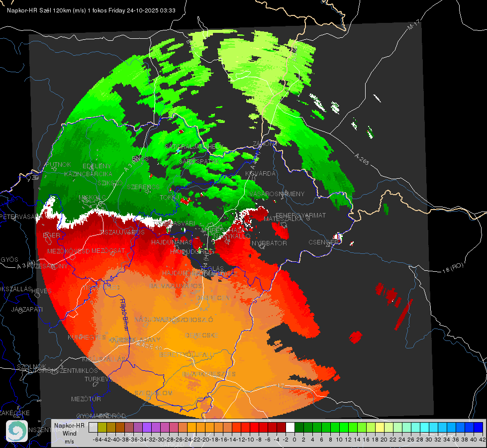This screenshot has height=448, width=487.
Task: Click the yellow swatch between 18 and 20
Action: (380, 427)
